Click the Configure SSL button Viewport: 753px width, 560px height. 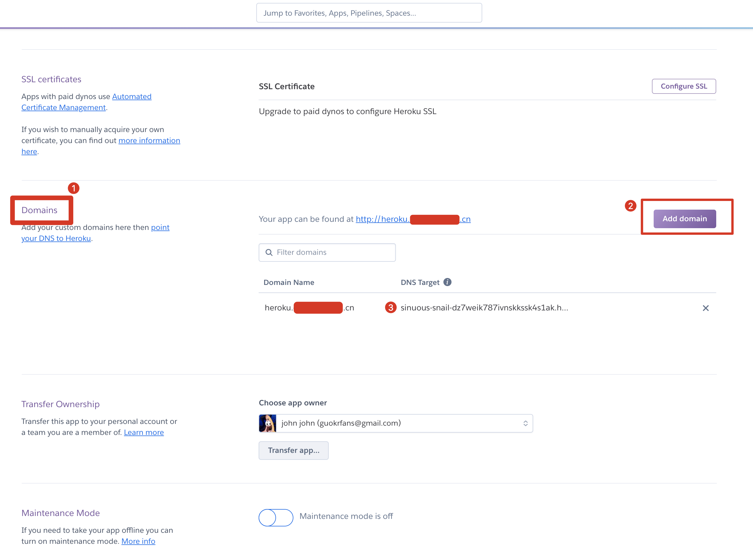(683, 86)
